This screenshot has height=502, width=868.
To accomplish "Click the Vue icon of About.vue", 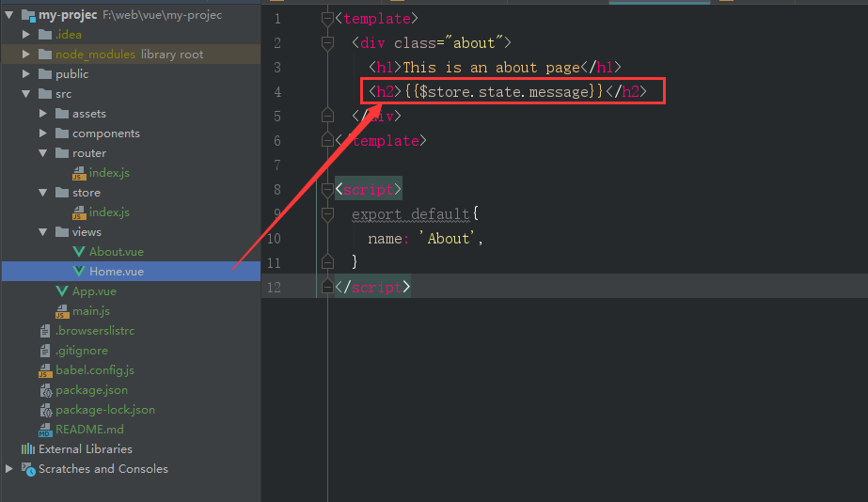I will [79, 252].
